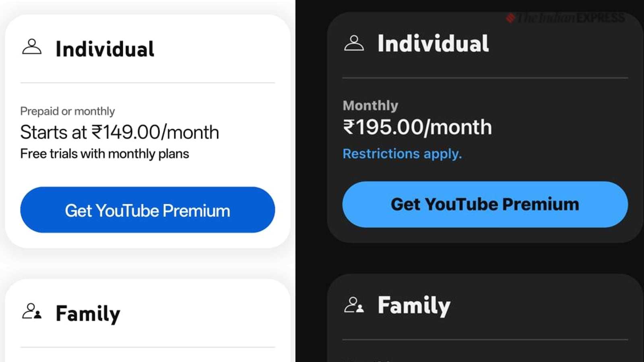Viewport: 644px width, 362px height.
Task: Click the Individual person icon on the left card
Action: [x=32, y=47]
